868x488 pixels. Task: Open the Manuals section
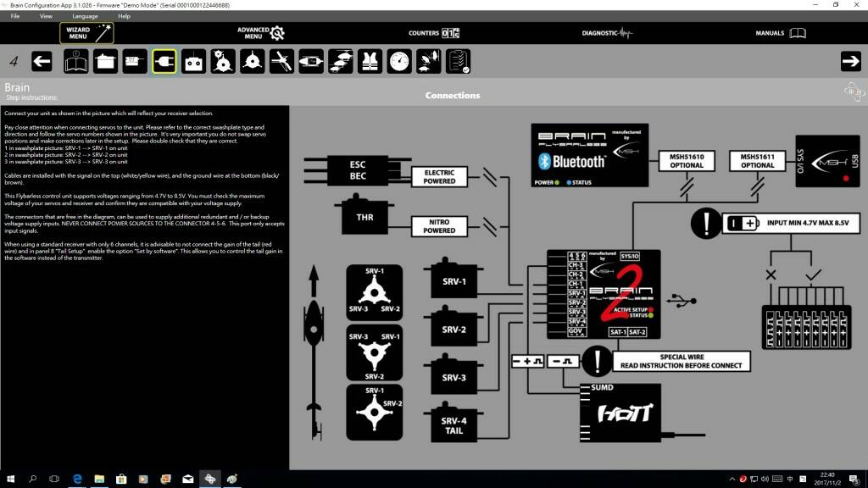(781, 33)
